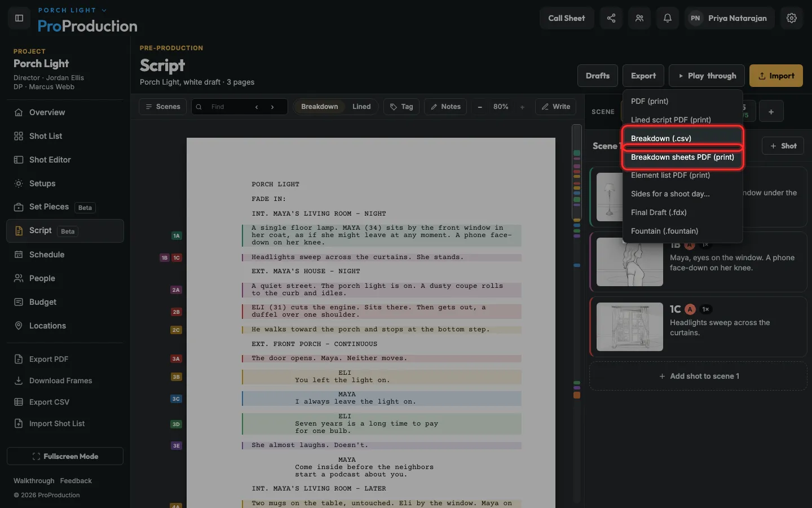Toggle the sidebar collapse icon

(x=19, y=18)
